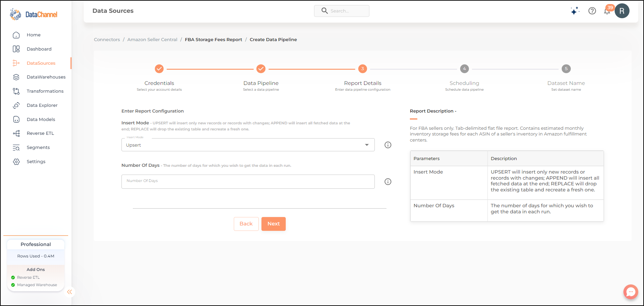
Task: Click the Connectors breadcrumb link
Action: coord(107,40)
